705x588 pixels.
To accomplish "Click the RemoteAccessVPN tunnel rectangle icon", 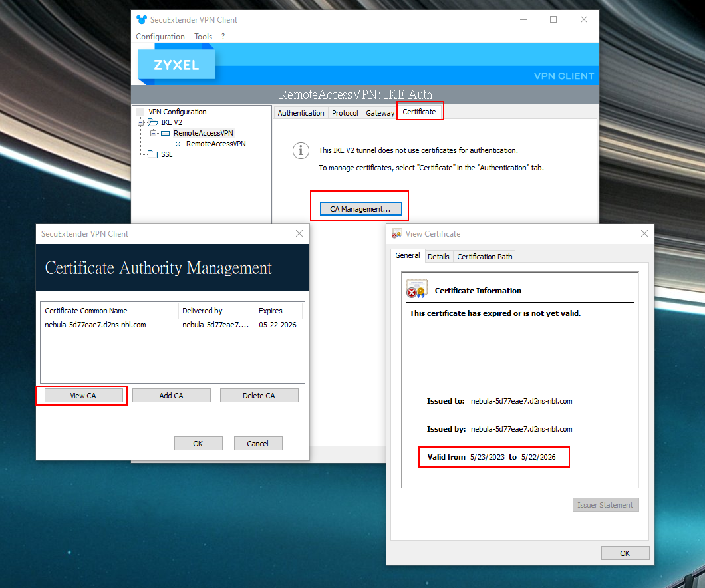I will 166,134.
